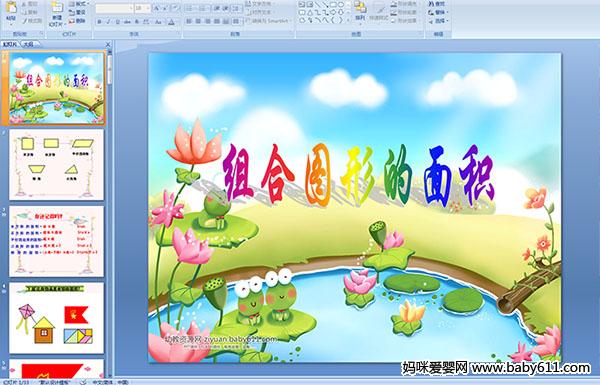Select the oval shape in the shapes gallery

341,5
